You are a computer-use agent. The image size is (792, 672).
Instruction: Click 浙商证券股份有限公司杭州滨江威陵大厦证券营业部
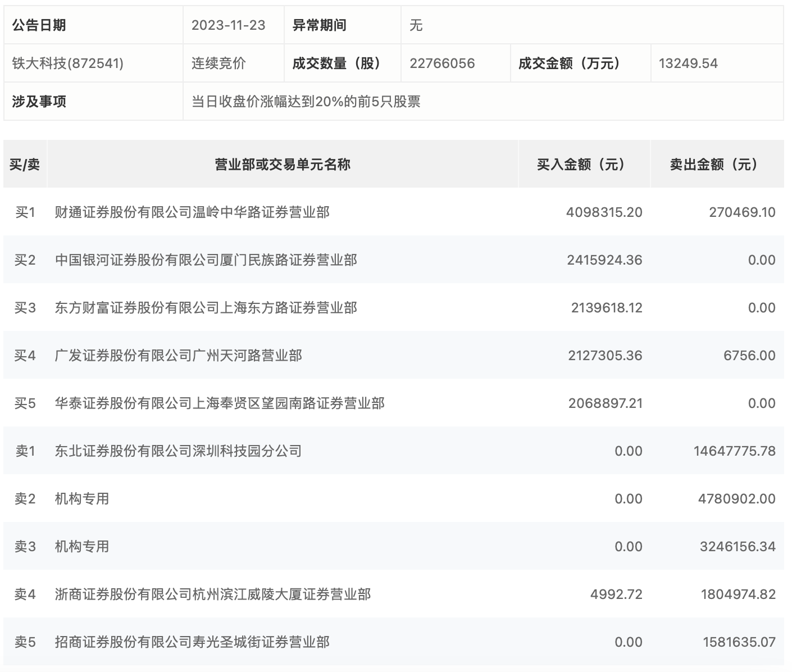[x=213, y=594]
